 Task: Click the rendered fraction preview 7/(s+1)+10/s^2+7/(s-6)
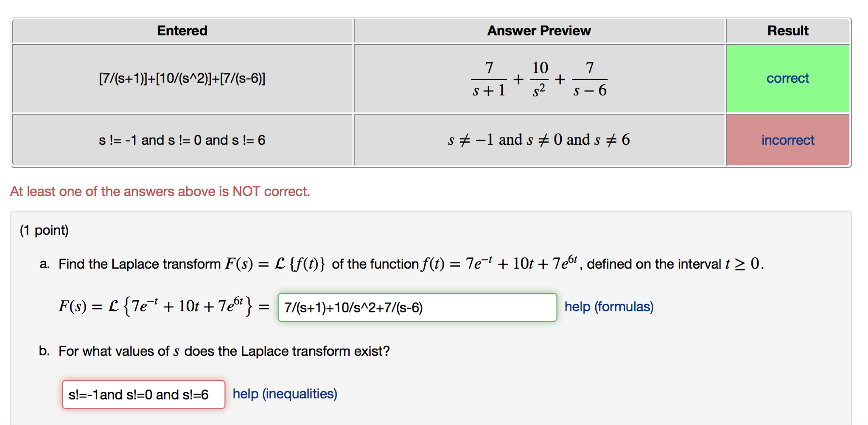tap(539, 79)
